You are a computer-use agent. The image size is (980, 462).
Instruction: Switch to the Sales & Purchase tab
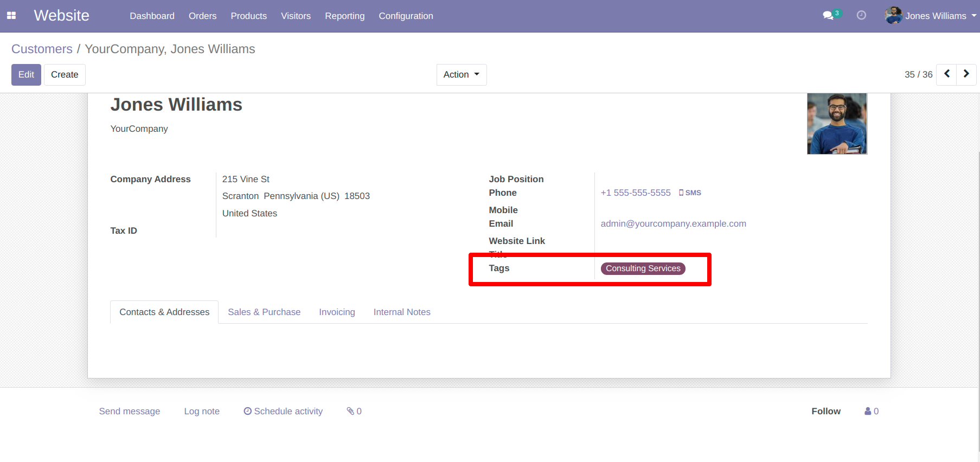click(x=264, y=312)
